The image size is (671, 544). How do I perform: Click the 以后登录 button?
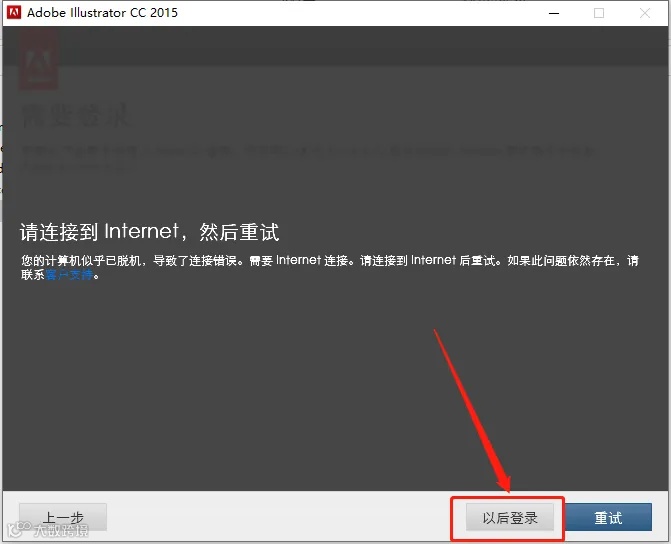[x=510, y=517]
